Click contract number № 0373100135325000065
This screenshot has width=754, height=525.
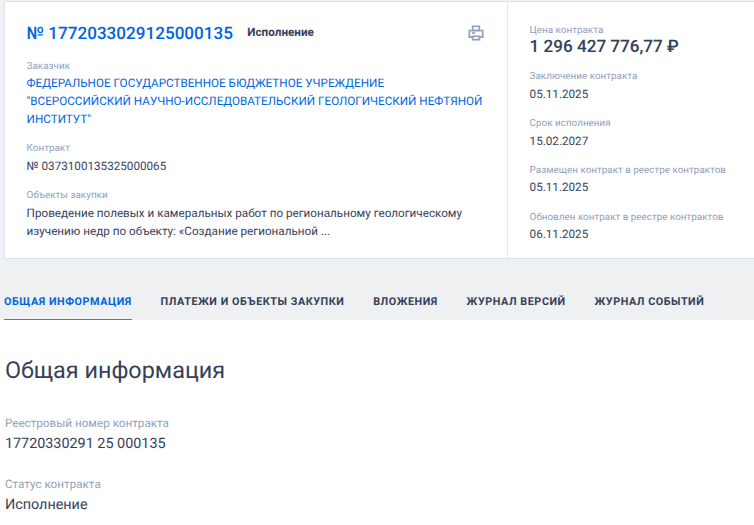point(96,166)
